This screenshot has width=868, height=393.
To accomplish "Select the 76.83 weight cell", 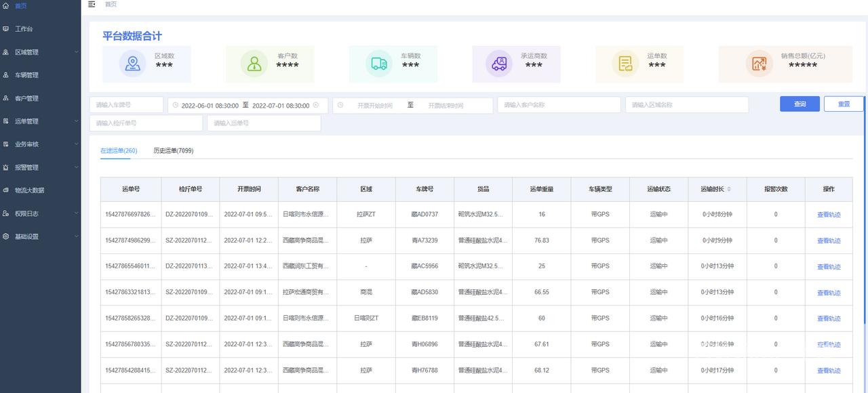I will tap(542, 240).
